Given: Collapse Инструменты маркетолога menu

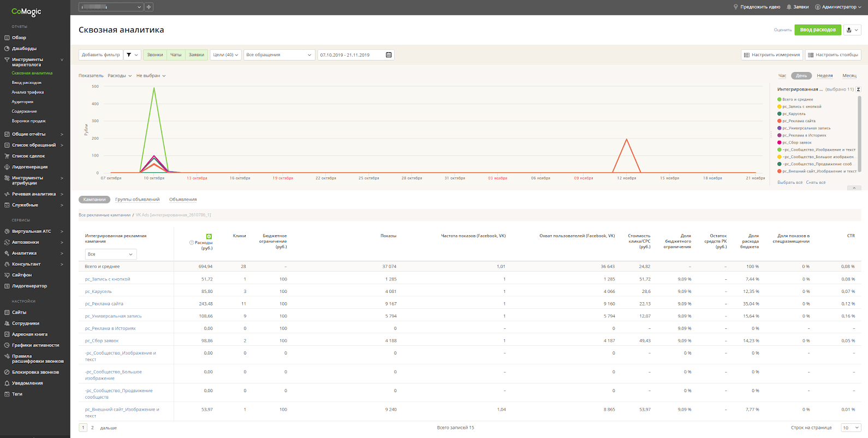Looking at the screenshot, I should click(x=62, y=59).
